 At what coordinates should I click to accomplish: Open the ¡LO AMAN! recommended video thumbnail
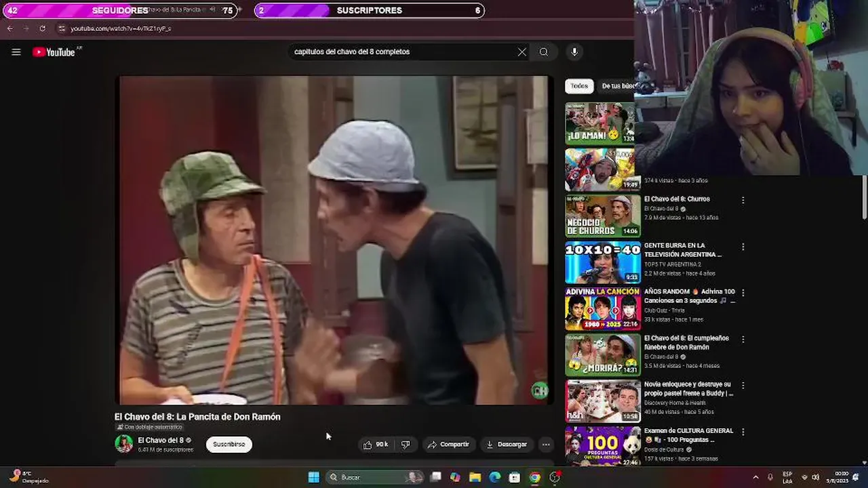(599, 123)
